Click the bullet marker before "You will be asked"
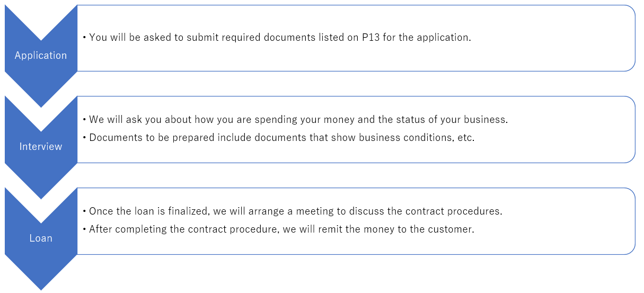644x293 pixels. [x=84, y=38]
